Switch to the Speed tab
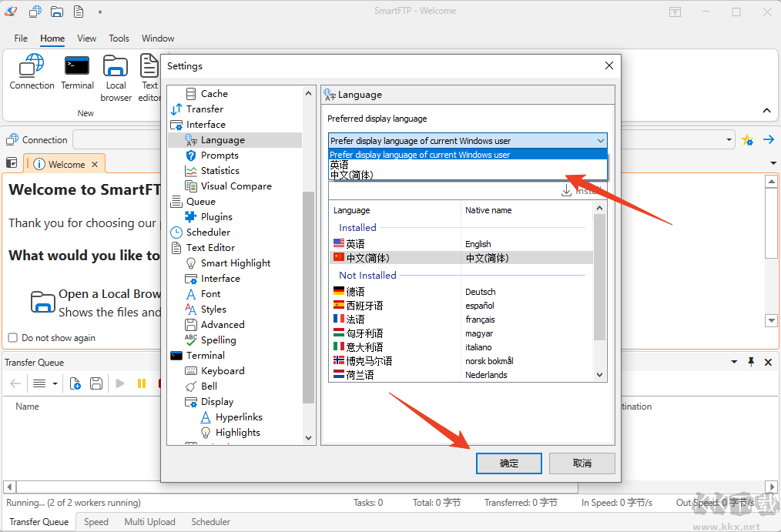Image resolution: width=781 pixels, height=532 pixels. point(96,521)
